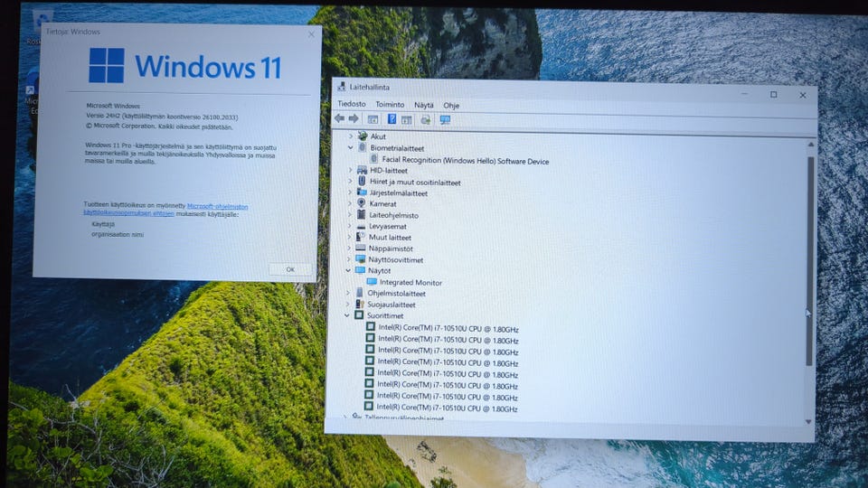Expand the Näyttösovittimet category

click(x=349, y=259)
